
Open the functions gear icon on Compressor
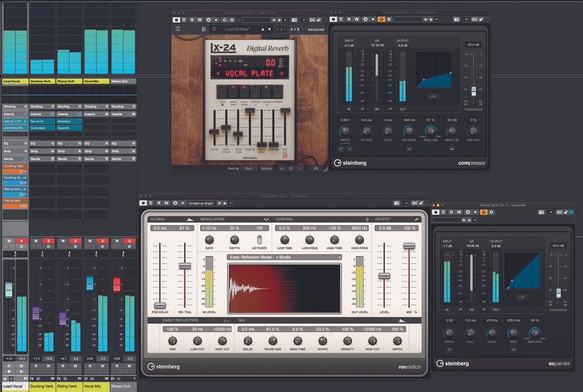coord(389,19)
